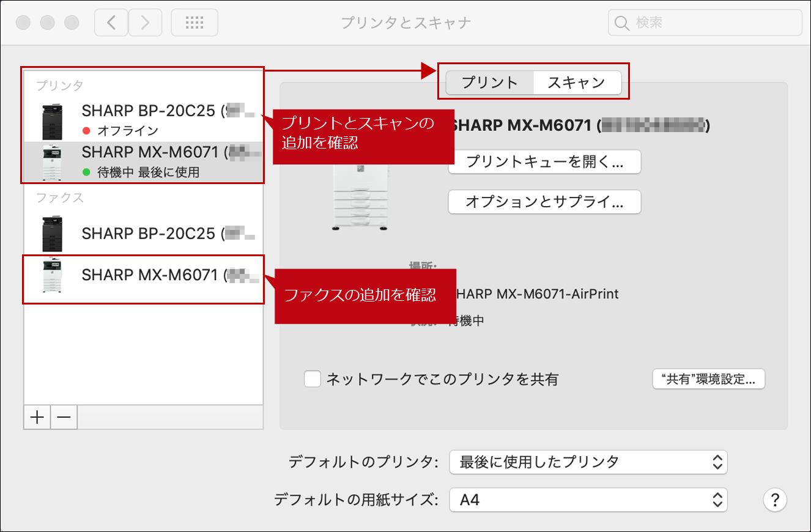This screenshot has width=811, height=532.
Task: Click the デフォルトのプリンタ label
Action: [363, 462]
